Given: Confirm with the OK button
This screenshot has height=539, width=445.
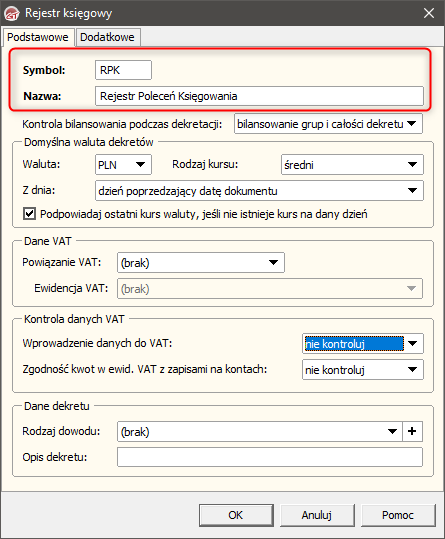Looking at the screenshot, I should [236, 515].
